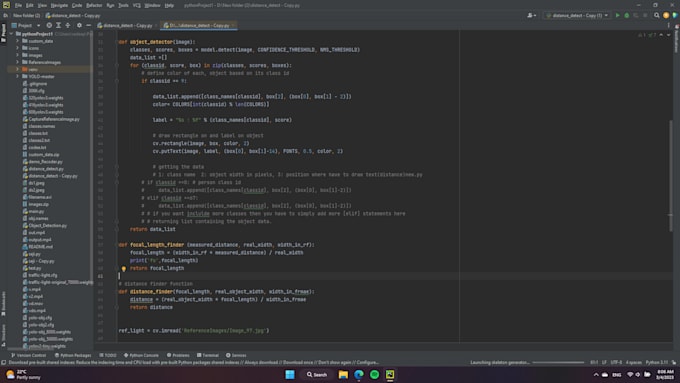Expand images folder
The height and width of the screenshot is (383, 680).
pos(17,55)
